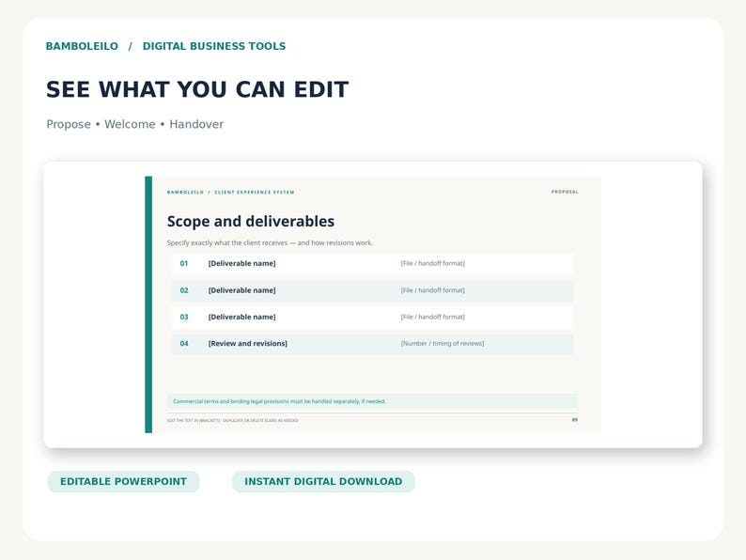Viewport: 746px width, 560px height.
Task: Click the row number 02
Action: (x=184, y=290)
